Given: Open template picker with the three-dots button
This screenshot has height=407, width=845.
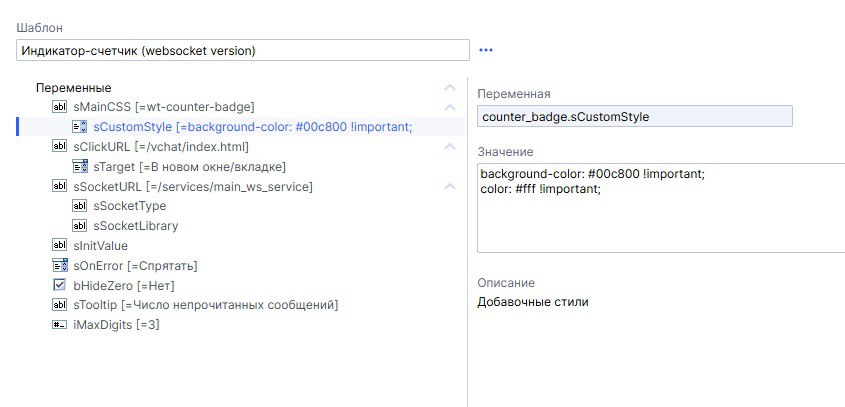Looking at the screenshot, I should pos(486,50).
